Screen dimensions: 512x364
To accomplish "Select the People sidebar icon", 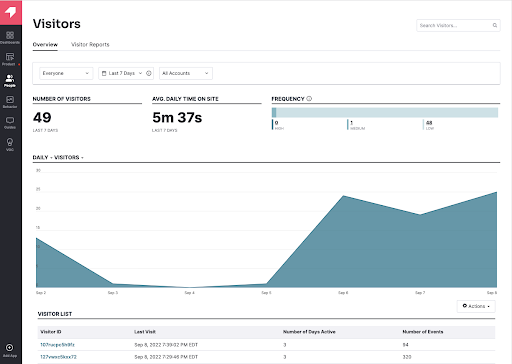I will click(10, 81).
